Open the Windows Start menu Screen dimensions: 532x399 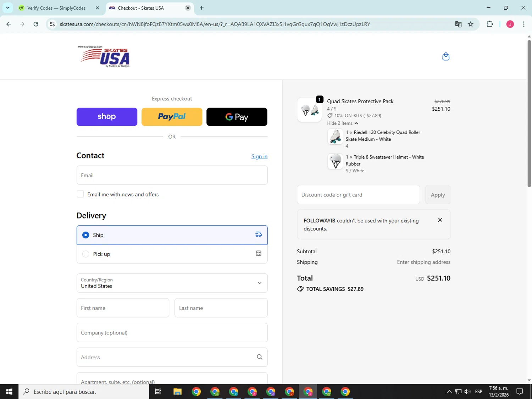click(x=9, y=392)
